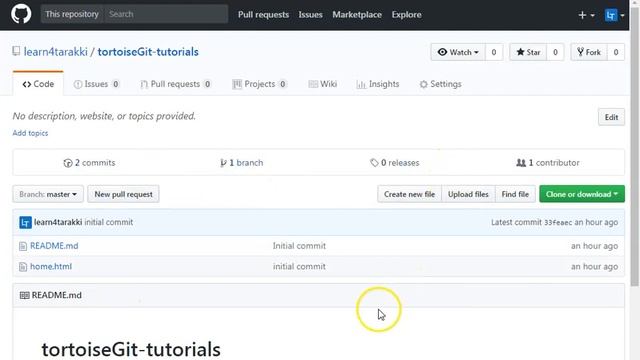
Task: Click Upload files button
Action: pos(468,194)
